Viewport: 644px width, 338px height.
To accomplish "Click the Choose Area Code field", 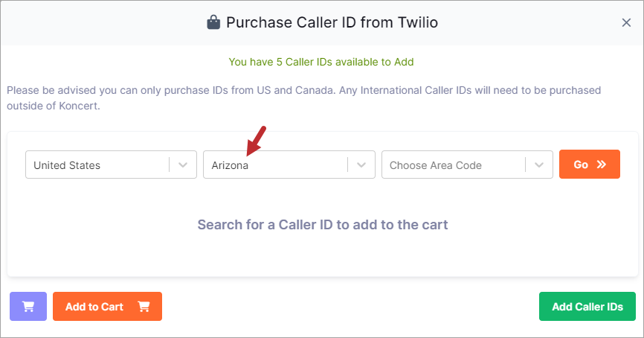I will [467, 165].
